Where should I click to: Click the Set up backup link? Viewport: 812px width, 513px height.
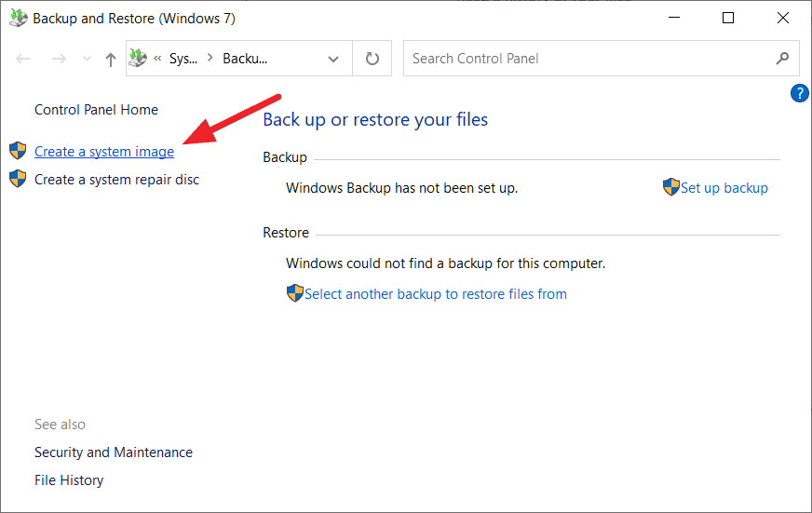point(724,188)
